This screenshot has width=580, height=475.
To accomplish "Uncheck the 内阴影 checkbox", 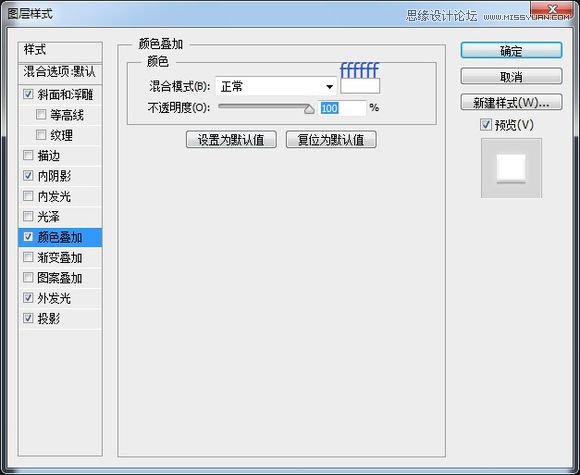I will click(x=28, y=175).
